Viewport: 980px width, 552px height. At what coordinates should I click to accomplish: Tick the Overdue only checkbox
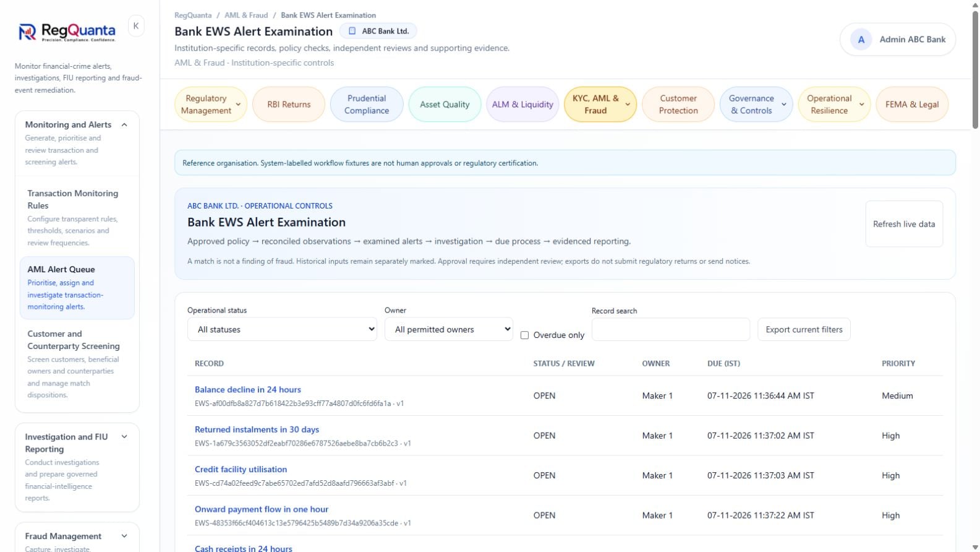pos(524,335)
